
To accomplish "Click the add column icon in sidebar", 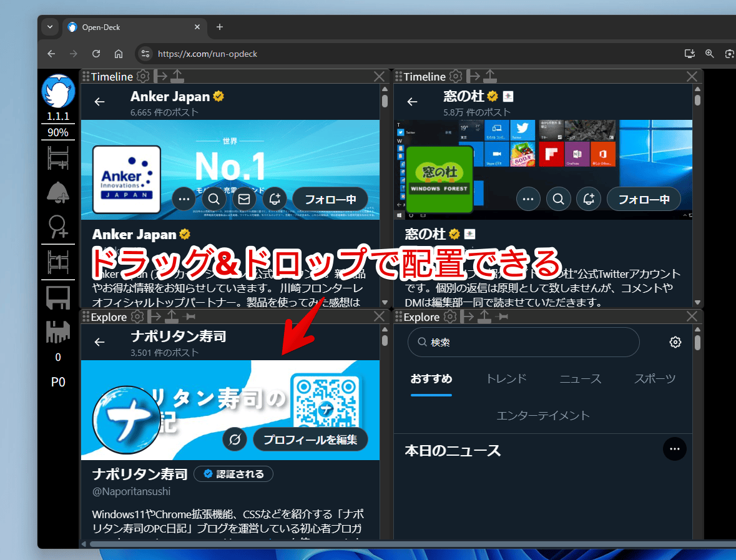I will (x=57, y=158).
